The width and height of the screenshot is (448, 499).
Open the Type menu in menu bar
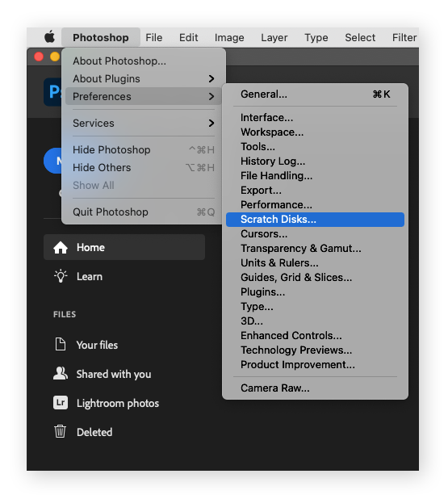pos(316,37)
